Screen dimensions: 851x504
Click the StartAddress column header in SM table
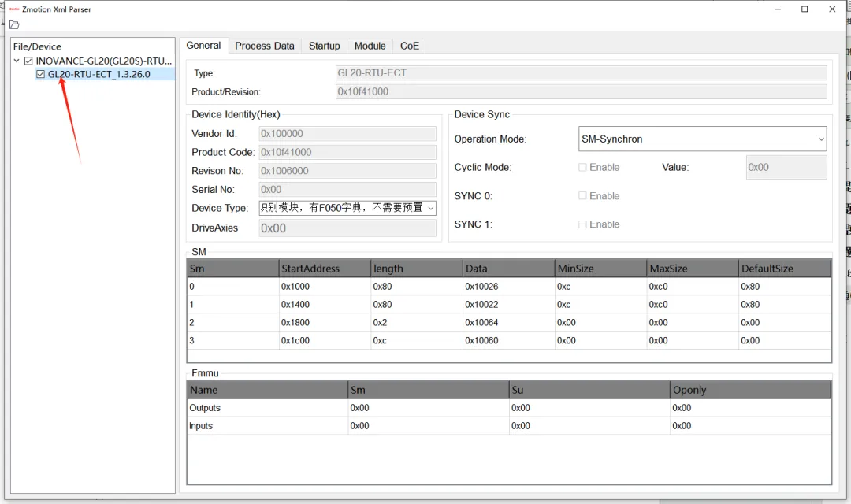(x=325, y=269)
